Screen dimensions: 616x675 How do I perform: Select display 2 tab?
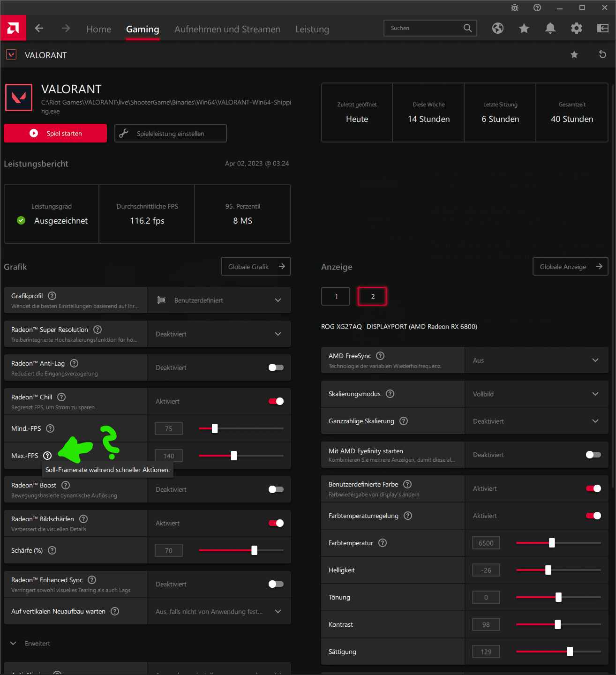pyautogui.click(x=373, y=296)
